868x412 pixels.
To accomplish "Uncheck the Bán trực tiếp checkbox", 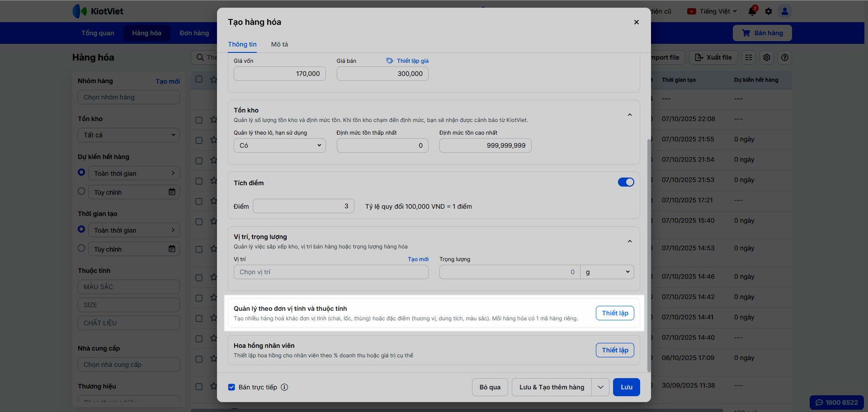I will [x=231, y=387].
